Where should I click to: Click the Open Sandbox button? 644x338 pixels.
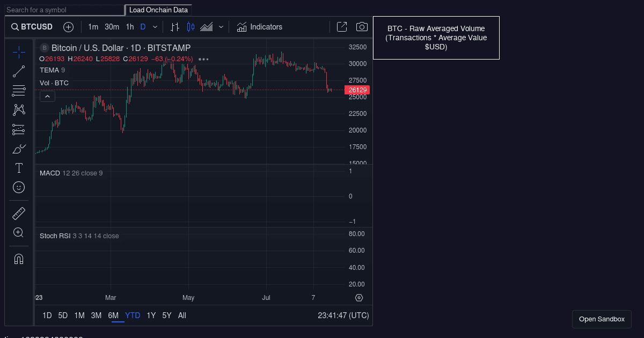coord(602,319)
